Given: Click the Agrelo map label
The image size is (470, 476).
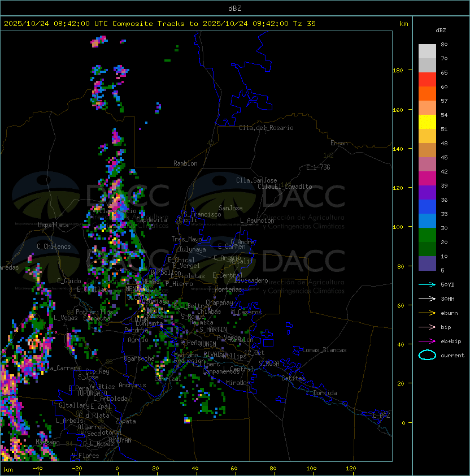Looking at the screenshot, I should tap(138, 340).
